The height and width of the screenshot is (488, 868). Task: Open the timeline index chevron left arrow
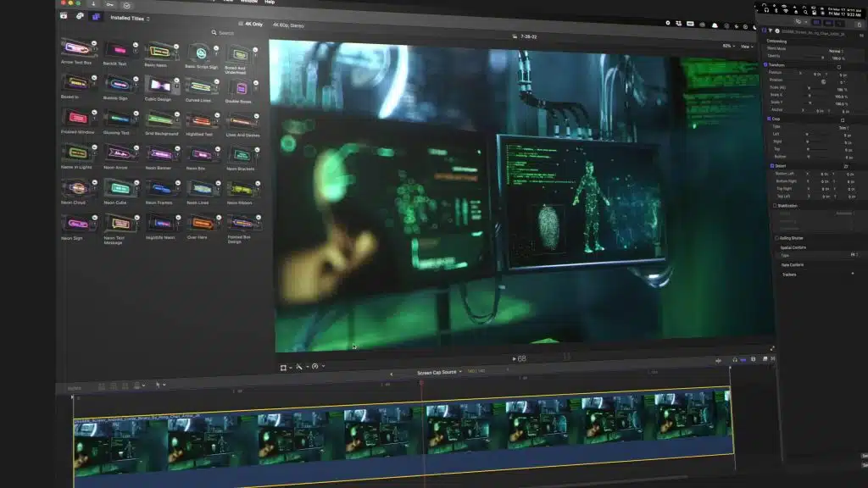coord(392,374)
